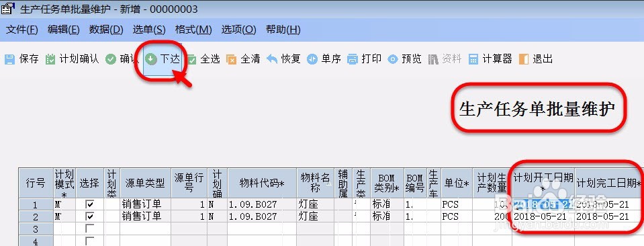Click PCS unit cell in row 1
The image size is (644, 246).
coord(456,204)
